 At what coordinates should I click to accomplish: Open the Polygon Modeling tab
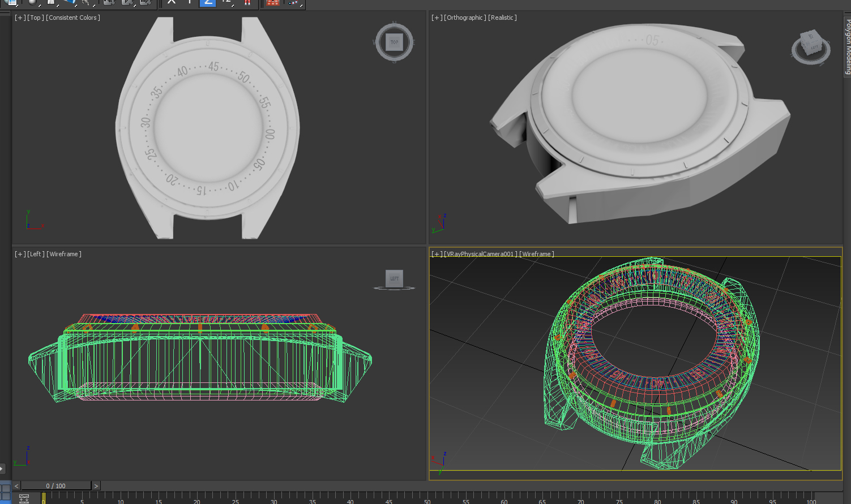(847, 47)
